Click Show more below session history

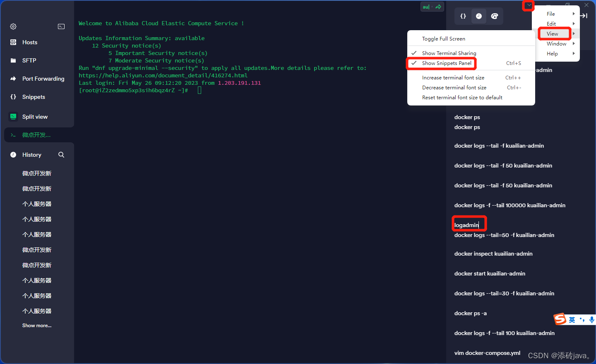(37, 325)
